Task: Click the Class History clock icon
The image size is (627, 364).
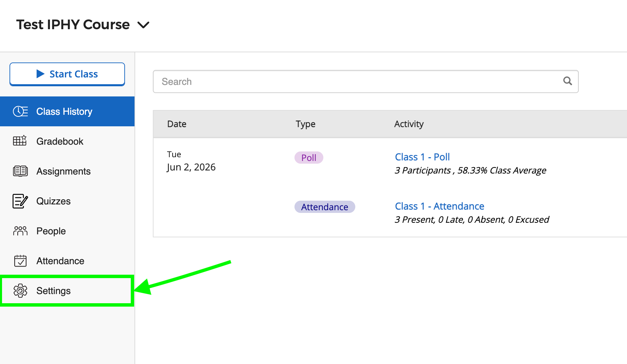Action: (x=20, y=111)
